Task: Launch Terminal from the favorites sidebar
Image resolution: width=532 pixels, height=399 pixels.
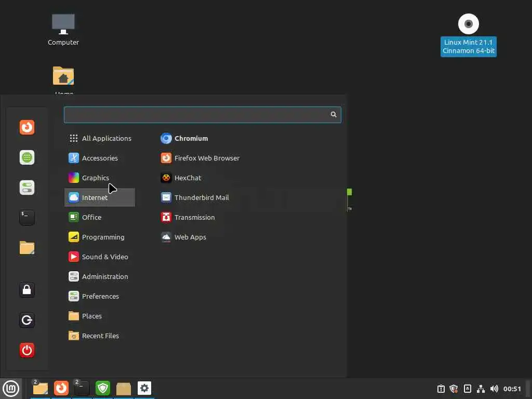Action: pyautogui.click(x=27, y=218)
